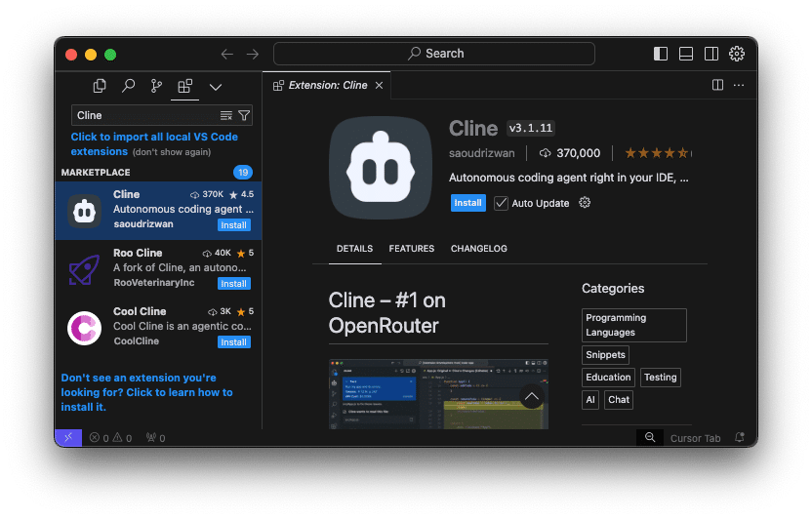
Task: Expand additional views chevron in sidebar
Action: coord(216,87)
